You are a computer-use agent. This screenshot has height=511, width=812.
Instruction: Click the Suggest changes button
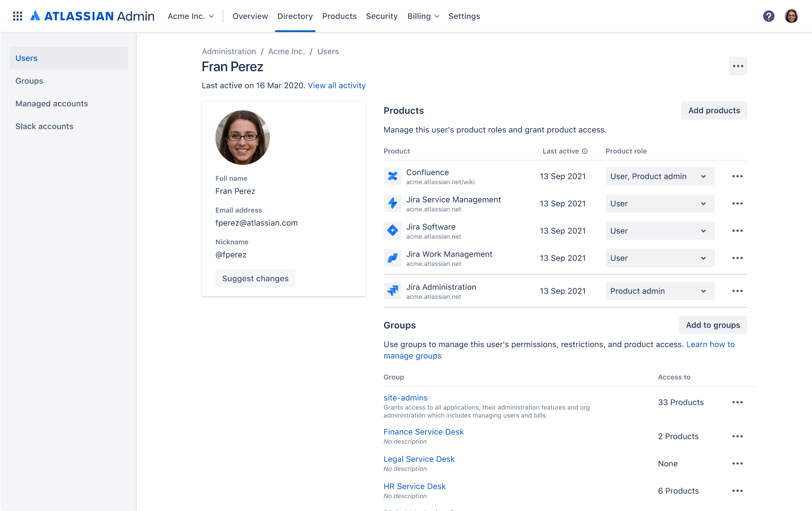pyautogui.click(x=255, y=278)
